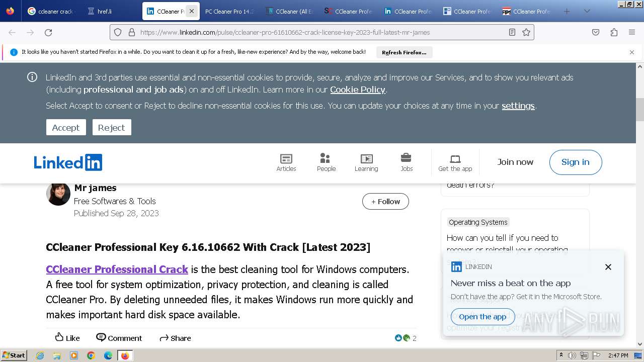Open Firefox application hamburger menu
Screen dimensions: 644x362
click(632, 32)
